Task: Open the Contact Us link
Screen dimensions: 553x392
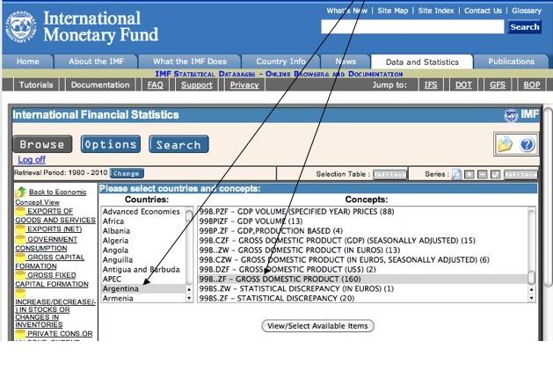Action: [483, 11]
